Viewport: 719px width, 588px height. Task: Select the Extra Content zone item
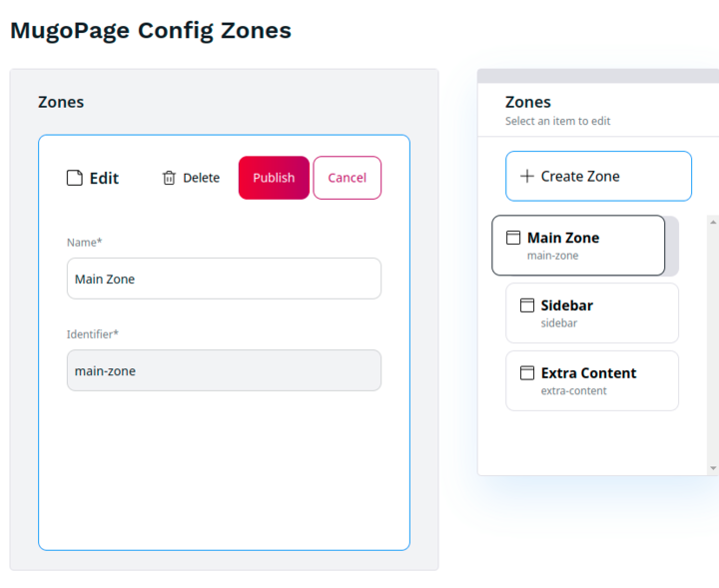(592, 380)
